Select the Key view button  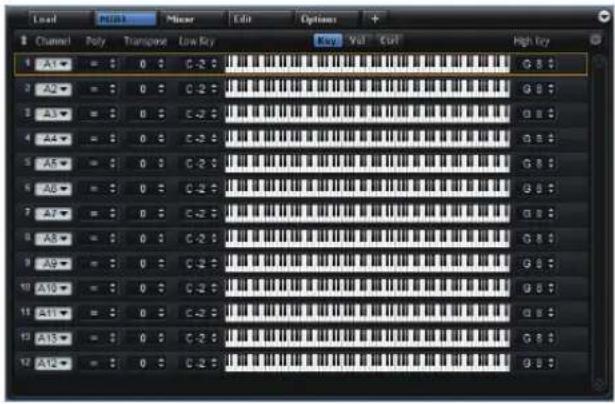[x=328, y=40]
